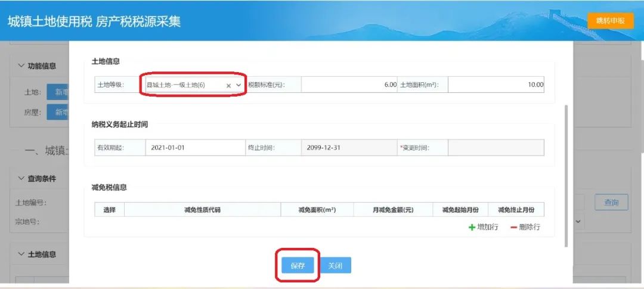Click the 房屋 新增 button behind the dialog
The height and width of the screenshot is (289, 644).
coord(58,112)
